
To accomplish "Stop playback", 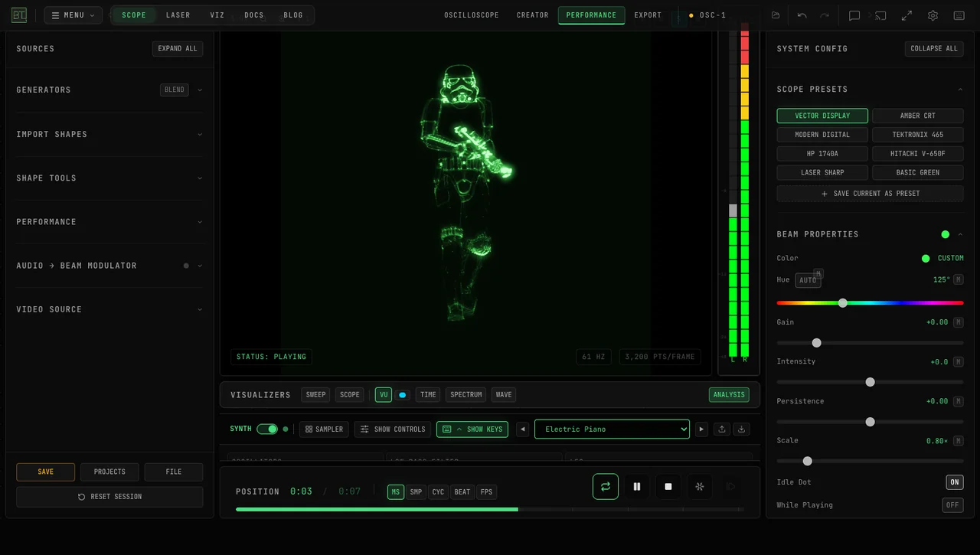I will [668, 486].
